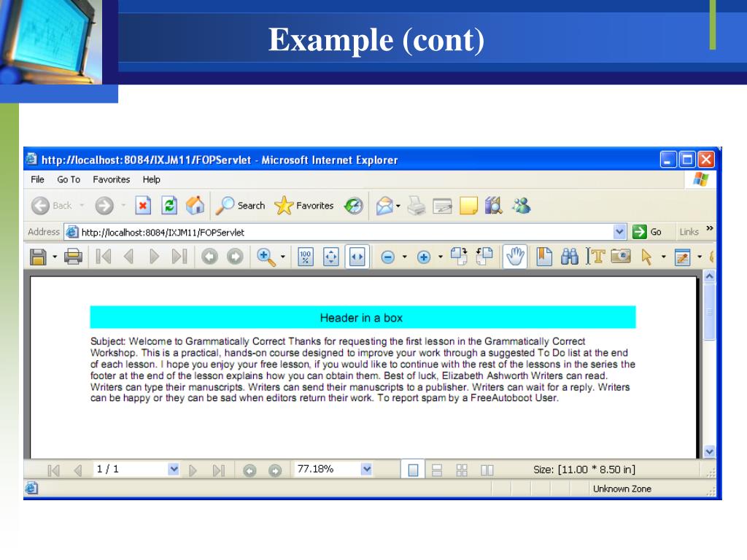
Task: Rotate page clockwise icon
Action: point(460,256)
